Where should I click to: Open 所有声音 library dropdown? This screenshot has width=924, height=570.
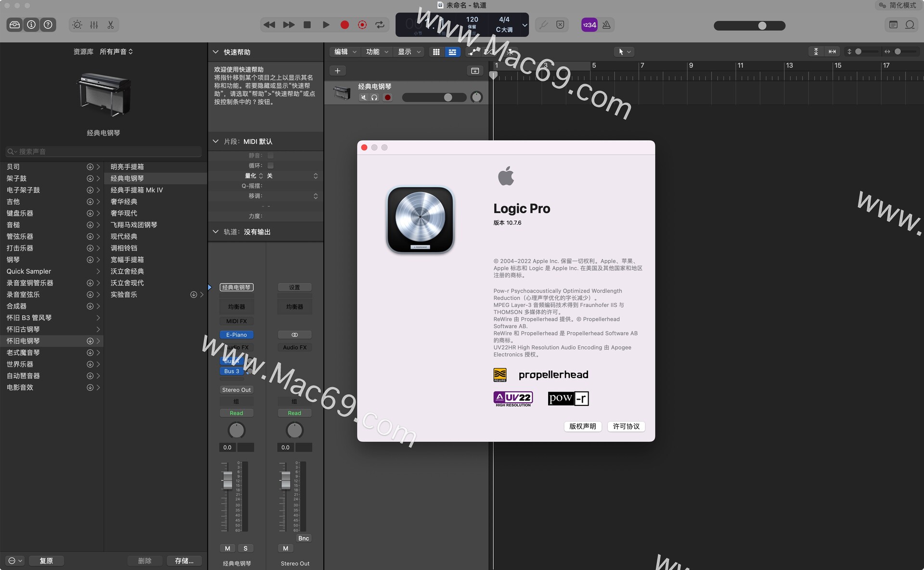pyautogui.click(x=116, y=51)
